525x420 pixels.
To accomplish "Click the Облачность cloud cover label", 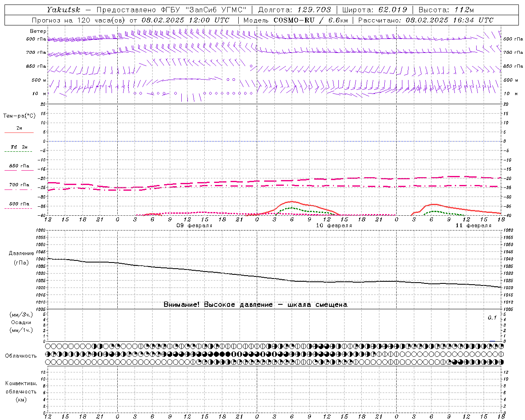I will [x=21, y=356].
